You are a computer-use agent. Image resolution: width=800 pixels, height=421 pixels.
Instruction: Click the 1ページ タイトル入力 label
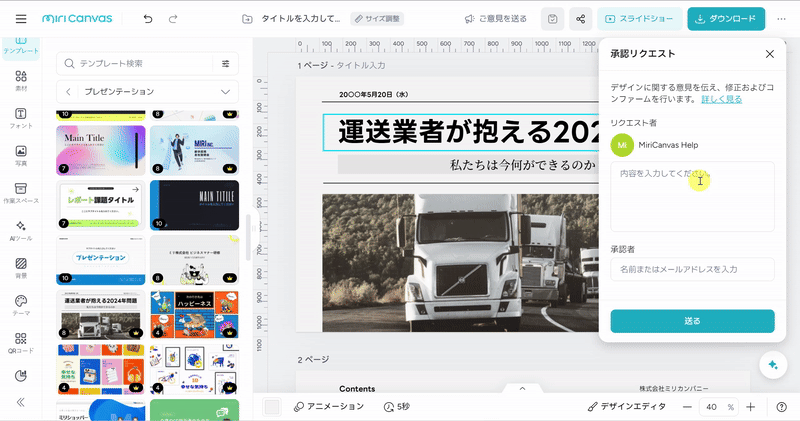pos(342,65)
